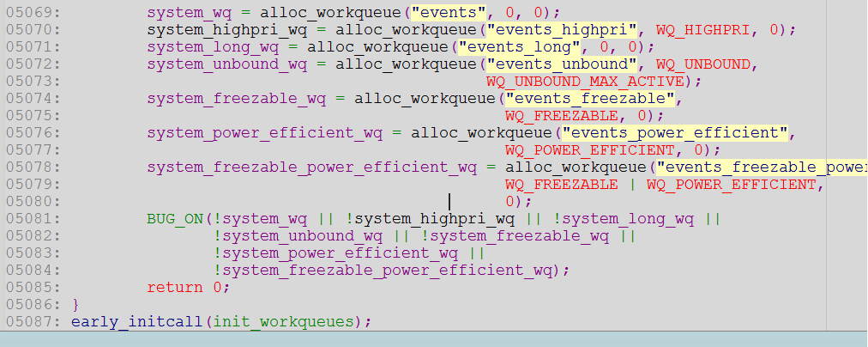Click system_power_efficient_wq on line 05076

coord(265,132)
